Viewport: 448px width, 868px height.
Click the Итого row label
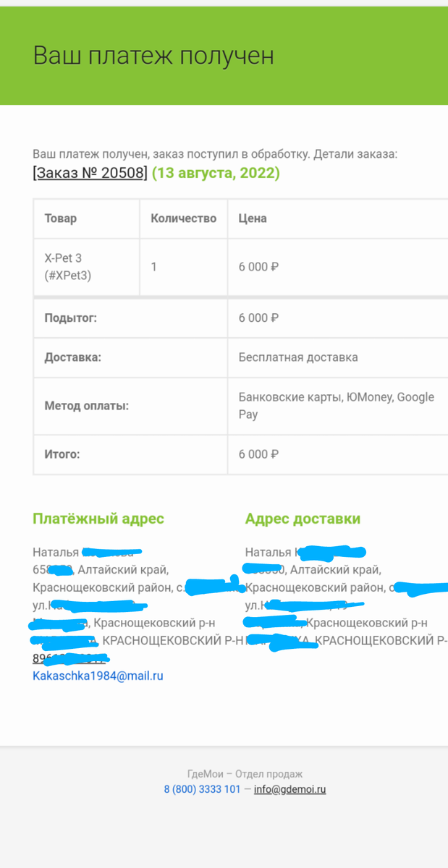point(62,454)
